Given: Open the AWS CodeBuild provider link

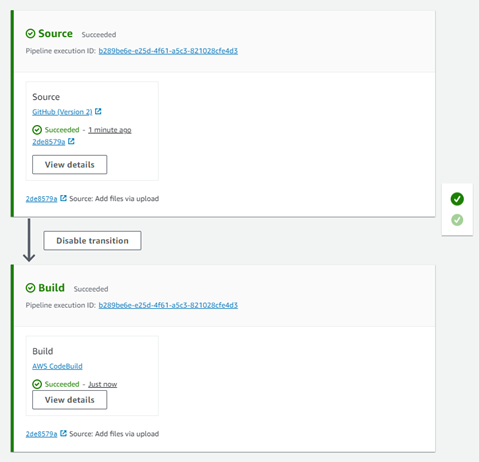Looking at the screenshot, I should (57, 366).
